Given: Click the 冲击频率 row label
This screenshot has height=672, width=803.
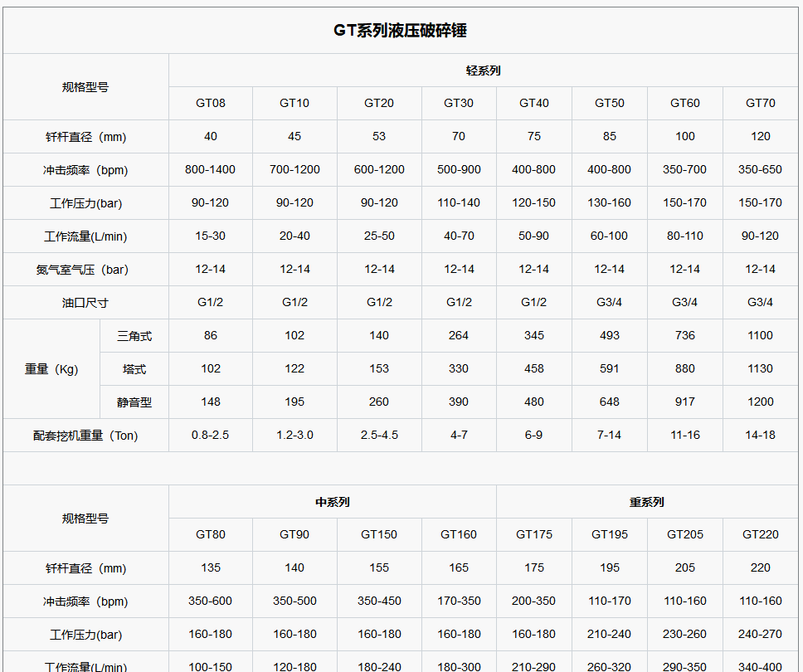Looking at the screenshot, I should point(85,169).
